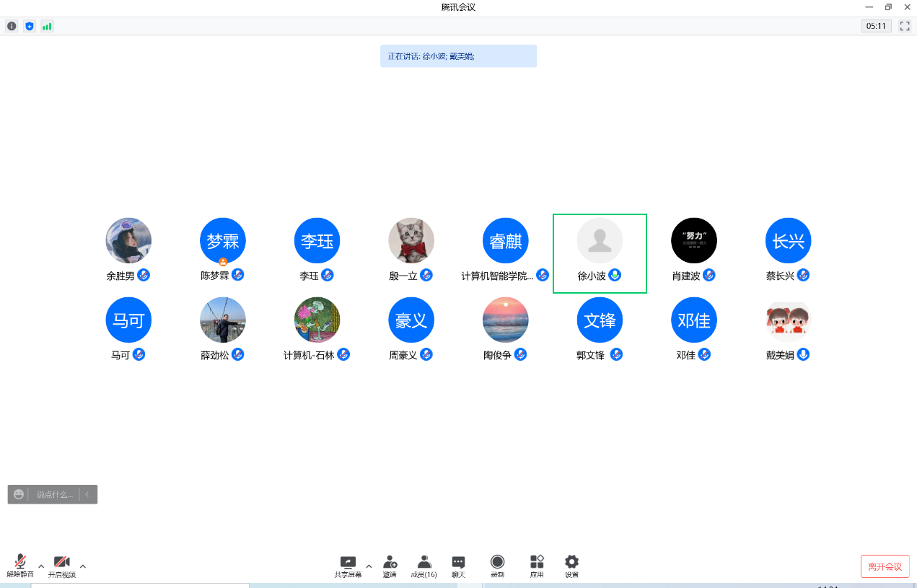Click the blue security shield icon
This screenshot has width=917, height=588.
(30, 26)
